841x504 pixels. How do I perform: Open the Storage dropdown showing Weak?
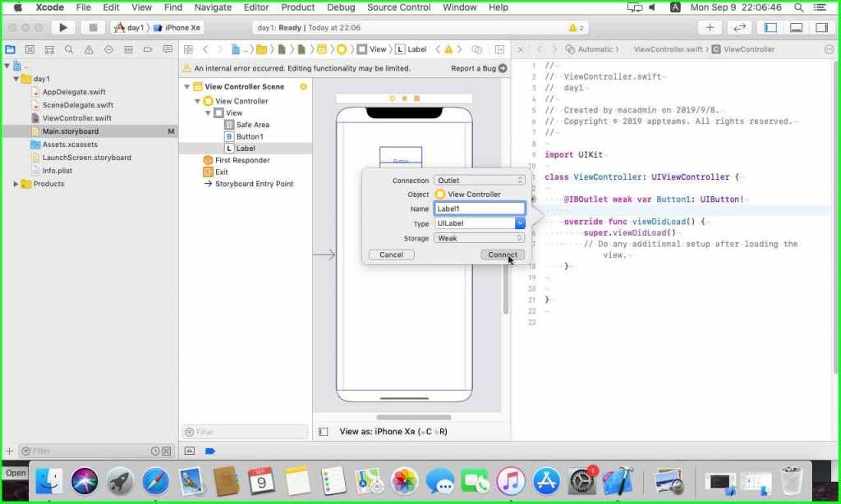(x=479, y=238)
